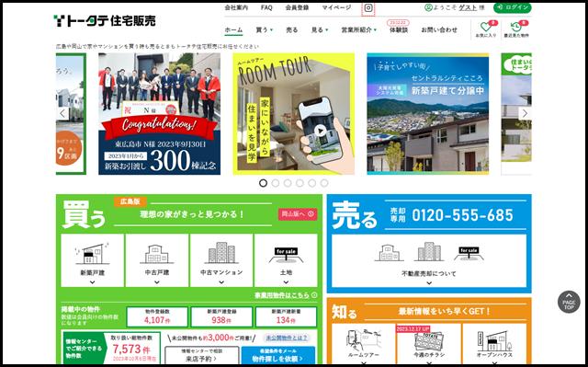Select the 中古マンション building icon
The image size is (588, 367).
coord(221,253)
